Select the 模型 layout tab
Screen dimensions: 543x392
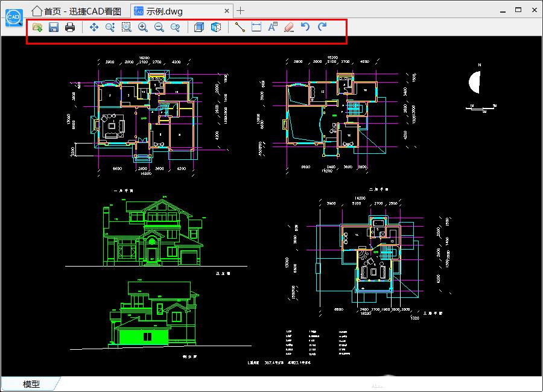[x=31, y=384]
